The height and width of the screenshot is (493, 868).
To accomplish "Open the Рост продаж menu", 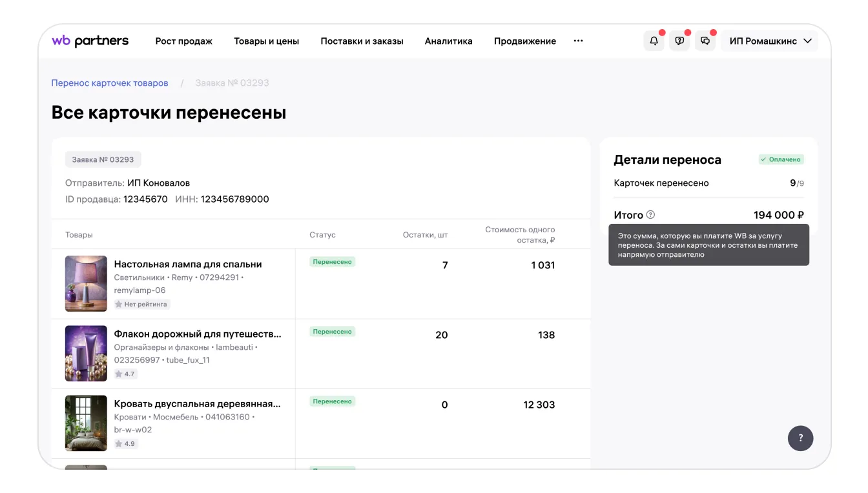I will [x=184, y=41].
